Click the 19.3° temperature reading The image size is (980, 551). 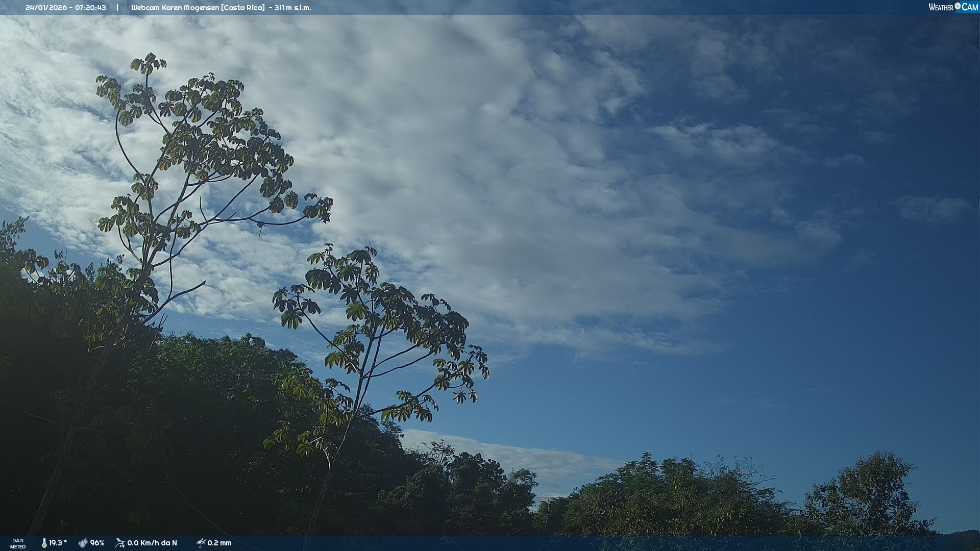pyautogui.click(x=58, y=543)
